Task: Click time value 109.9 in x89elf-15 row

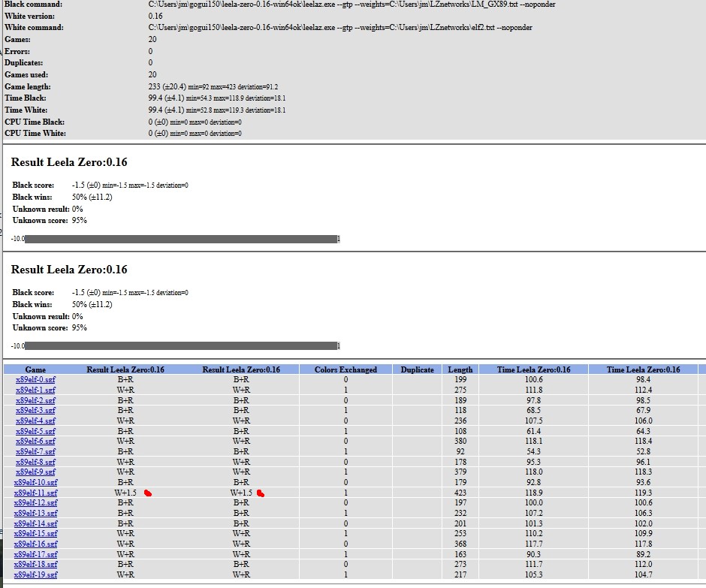Action: point(643,533)
